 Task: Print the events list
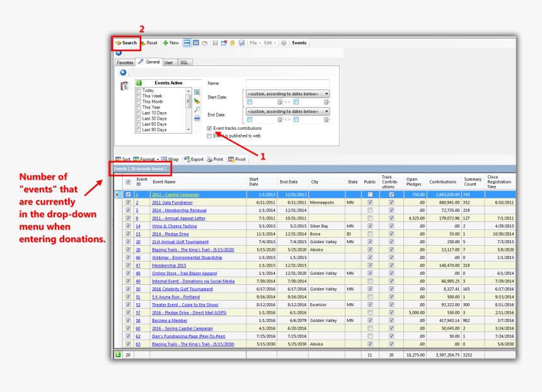[x=214, y=159]
